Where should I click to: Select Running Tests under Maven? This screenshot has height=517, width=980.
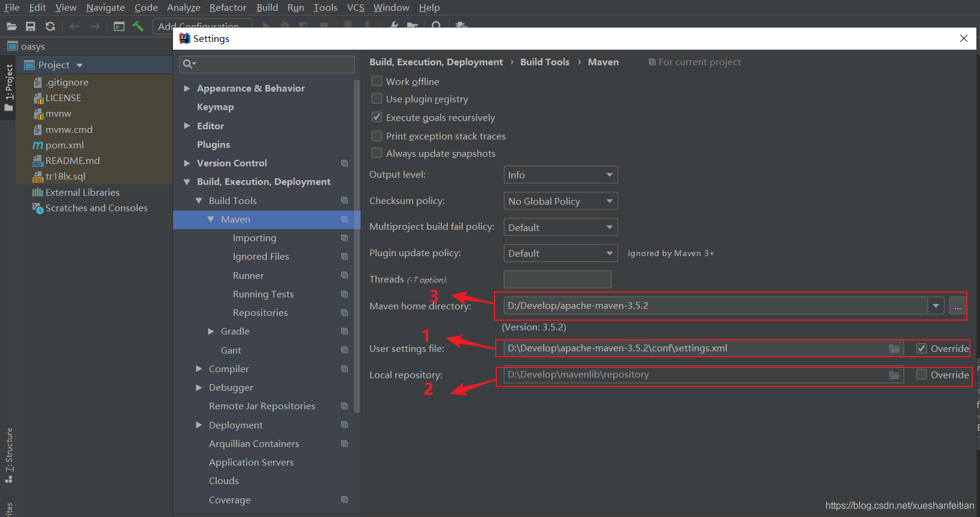pyautogui.click(x=263, y=294)
